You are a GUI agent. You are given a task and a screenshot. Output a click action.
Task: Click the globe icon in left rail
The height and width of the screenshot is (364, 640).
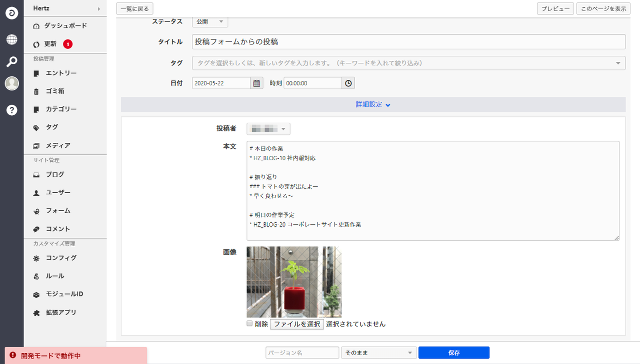tap(11, 40)
